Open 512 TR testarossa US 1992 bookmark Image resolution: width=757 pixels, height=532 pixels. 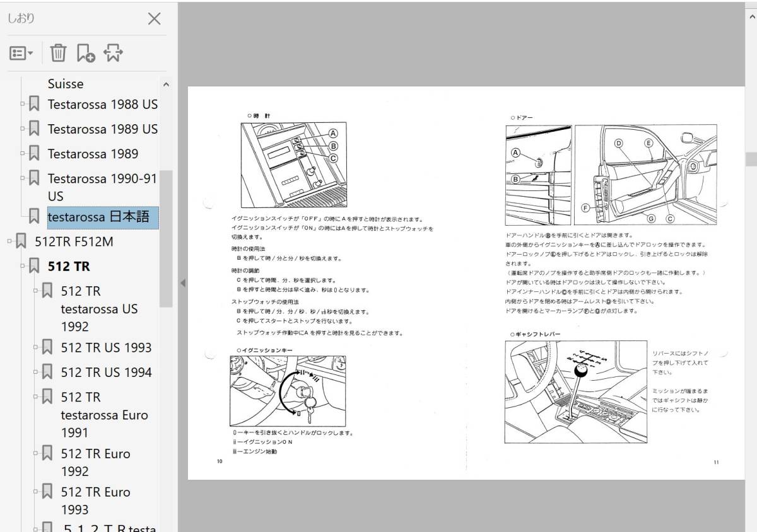(x=99, y=309)
